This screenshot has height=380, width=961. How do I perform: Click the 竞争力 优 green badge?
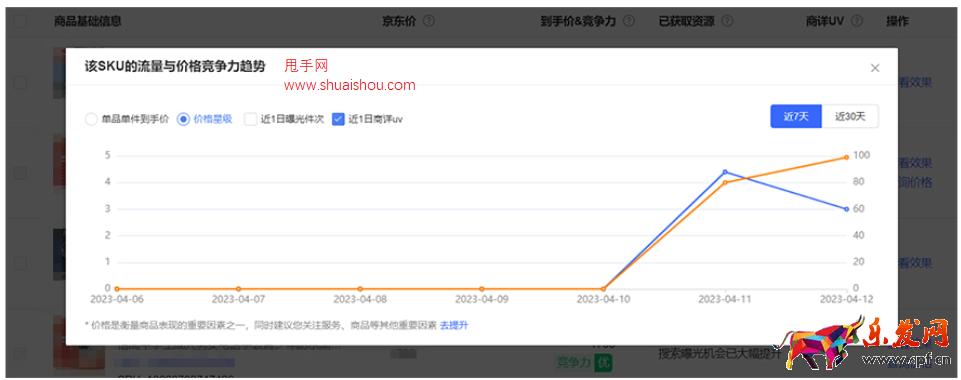[x=584, y=362]
